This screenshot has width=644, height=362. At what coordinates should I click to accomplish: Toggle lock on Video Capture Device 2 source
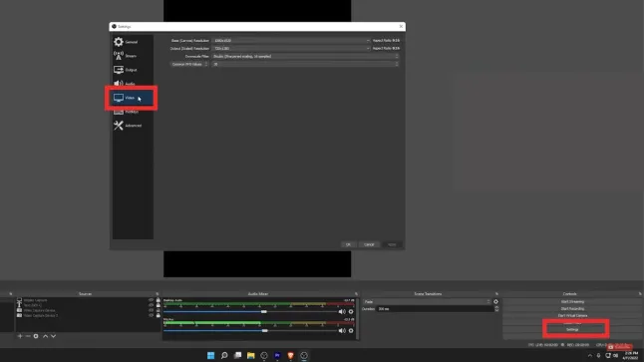(159, 315)
